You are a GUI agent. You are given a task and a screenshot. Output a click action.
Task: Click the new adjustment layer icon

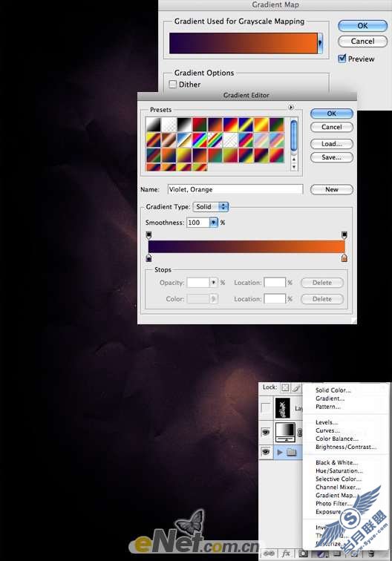pos(322,554)
